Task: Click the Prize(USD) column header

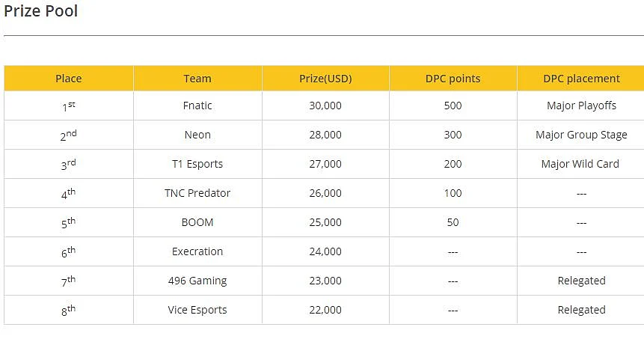Action: click(325, 78)
